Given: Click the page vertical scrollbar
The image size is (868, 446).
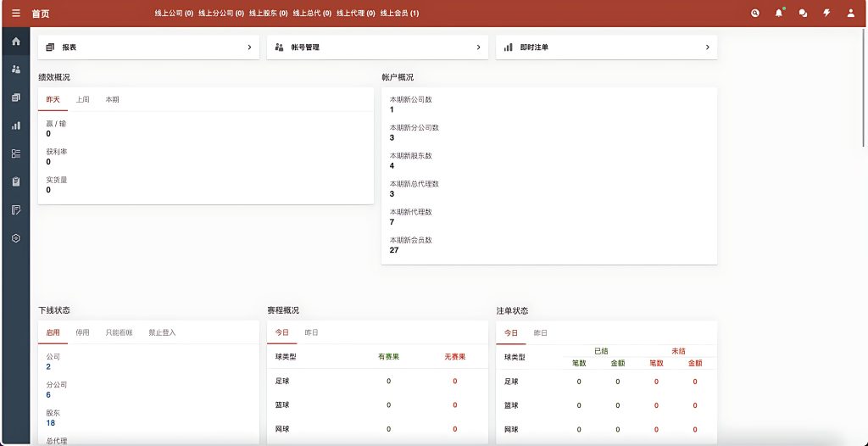Looking at the screenshot, I should click(864, 89).
